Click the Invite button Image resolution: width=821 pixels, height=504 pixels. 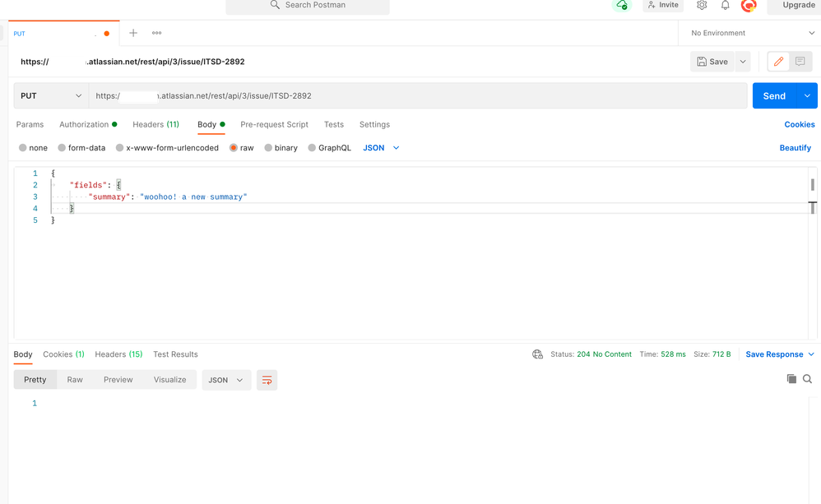click(x=663, y=5)
